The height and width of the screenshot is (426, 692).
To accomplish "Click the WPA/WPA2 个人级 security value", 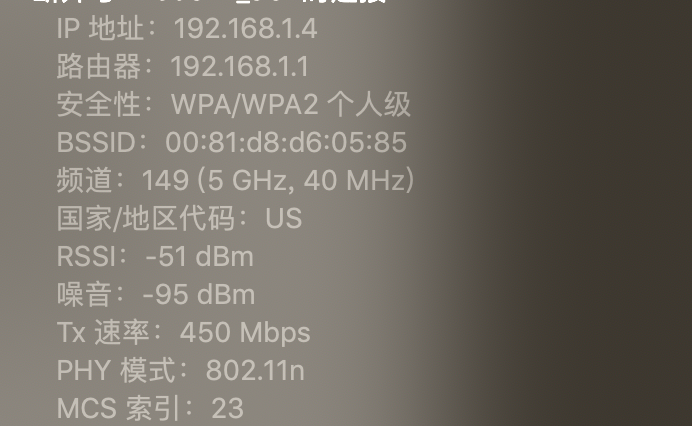I will pos(291,105).
